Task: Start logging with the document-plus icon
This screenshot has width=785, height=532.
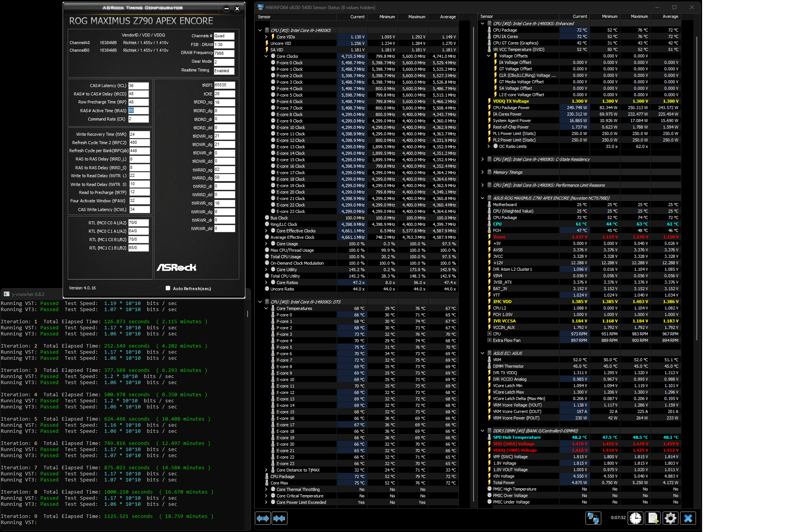Action: point(653,518)
